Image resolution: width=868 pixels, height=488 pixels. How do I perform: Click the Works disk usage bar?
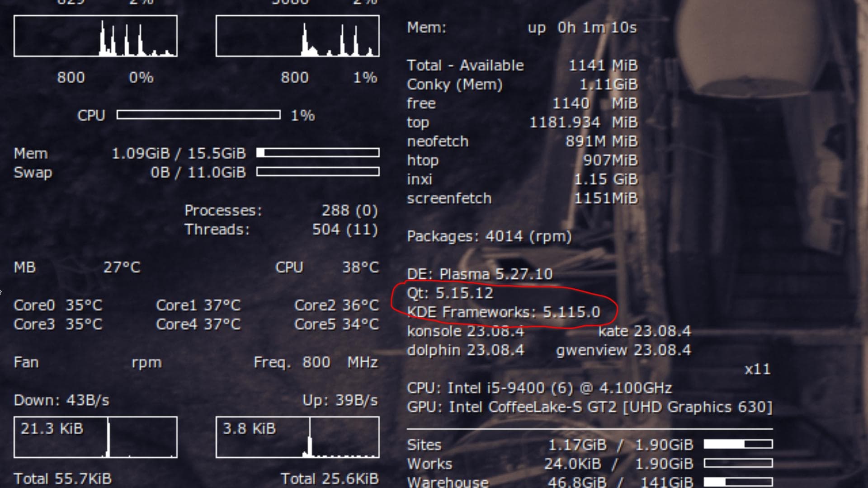(x=738, y=464)
